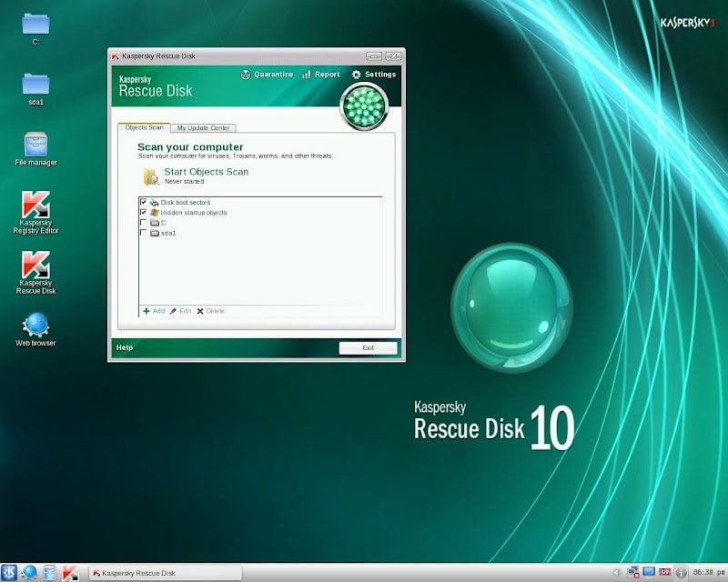Click the Kaspersky K launcher in taskbar
This screenshot has height=582, width=728.
click(70, 573)
